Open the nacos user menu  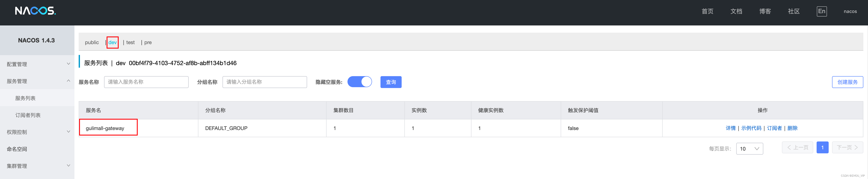[x=850, y=11]
